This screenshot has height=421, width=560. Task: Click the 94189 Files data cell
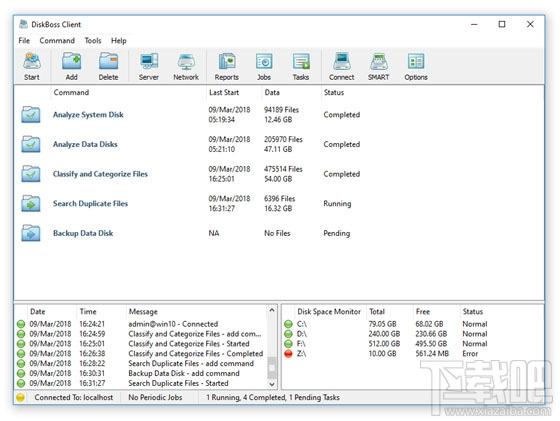(x=281, y=110)
